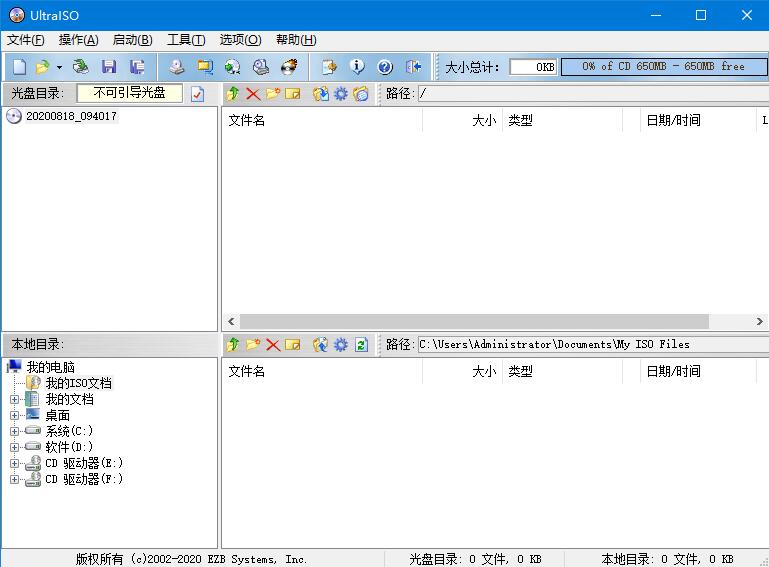Viewport: 769px width, 567px height.
Task: Sort disc file list by 文件名 column
Action: tap(322, 120)
